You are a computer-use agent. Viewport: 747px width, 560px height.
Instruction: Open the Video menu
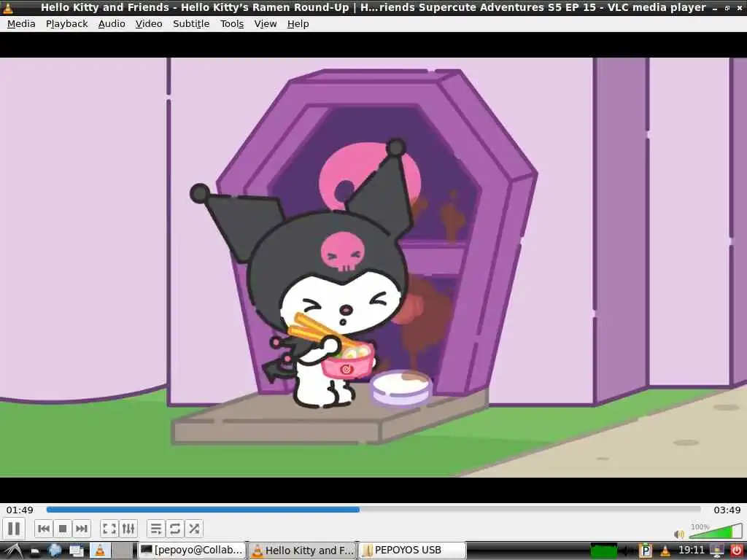point(149,24)
